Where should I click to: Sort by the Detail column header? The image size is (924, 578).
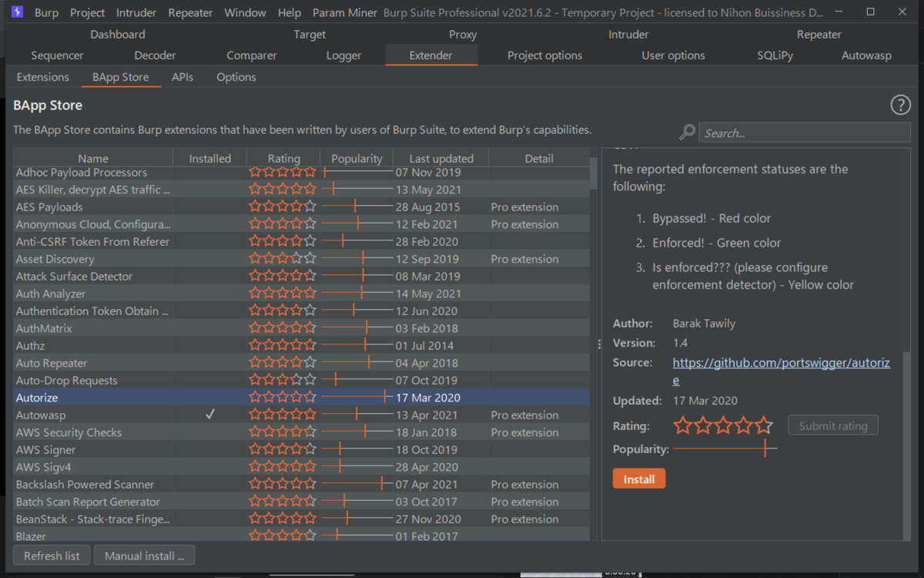539,158
